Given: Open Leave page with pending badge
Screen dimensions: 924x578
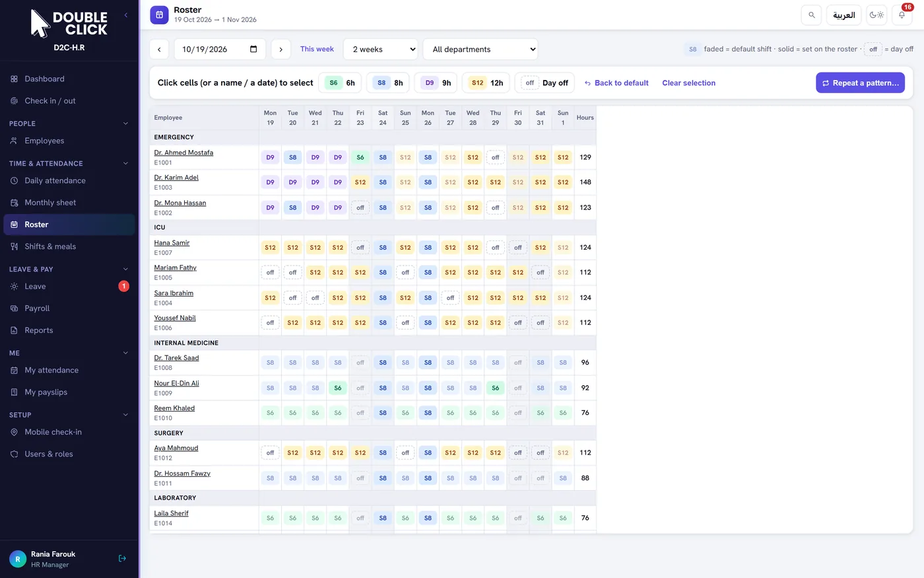Looking at the screenshot, I should (x=69, y=287).
